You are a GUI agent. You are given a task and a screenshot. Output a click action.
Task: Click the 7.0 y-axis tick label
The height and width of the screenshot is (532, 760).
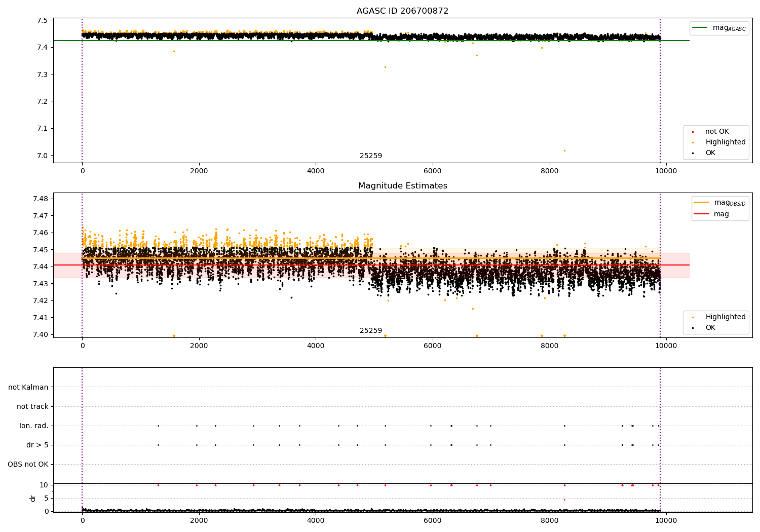[43, 156]
